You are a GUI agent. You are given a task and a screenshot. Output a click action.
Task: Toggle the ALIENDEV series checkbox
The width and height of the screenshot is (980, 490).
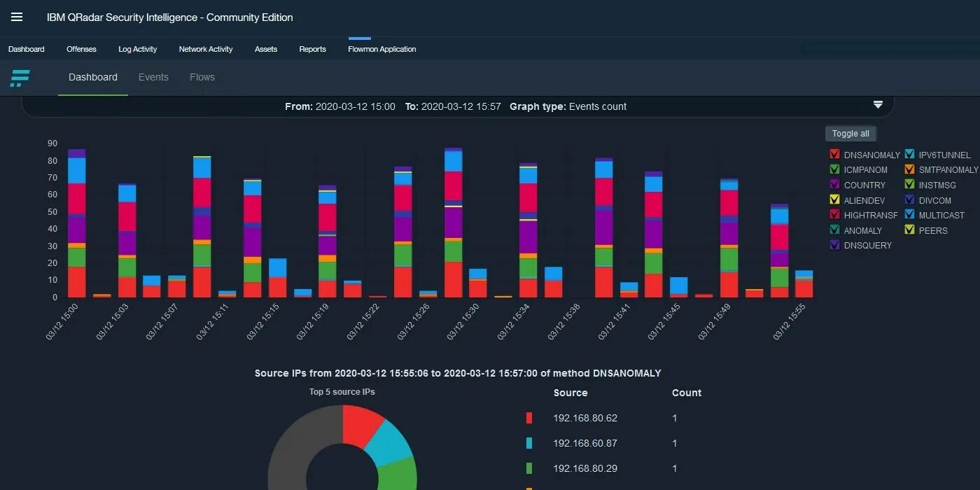tap(834, 200)
